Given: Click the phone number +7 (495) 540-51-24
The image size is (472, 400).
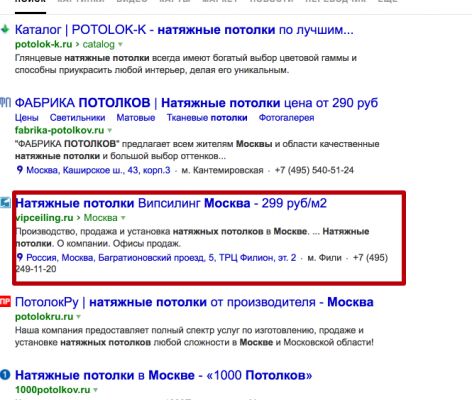Looking at the screenshot, I should (x=314, y=170).
